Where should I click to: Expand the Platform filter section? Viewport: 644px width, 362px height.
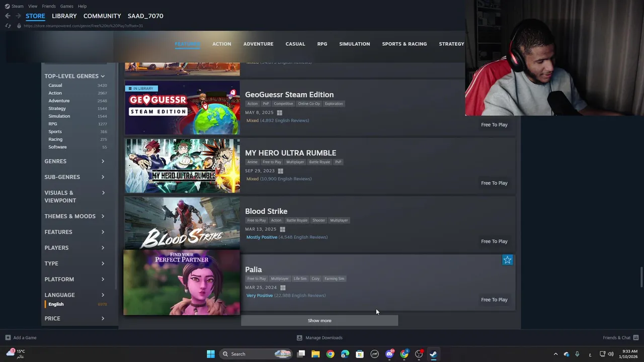click(x=74, y=279)
